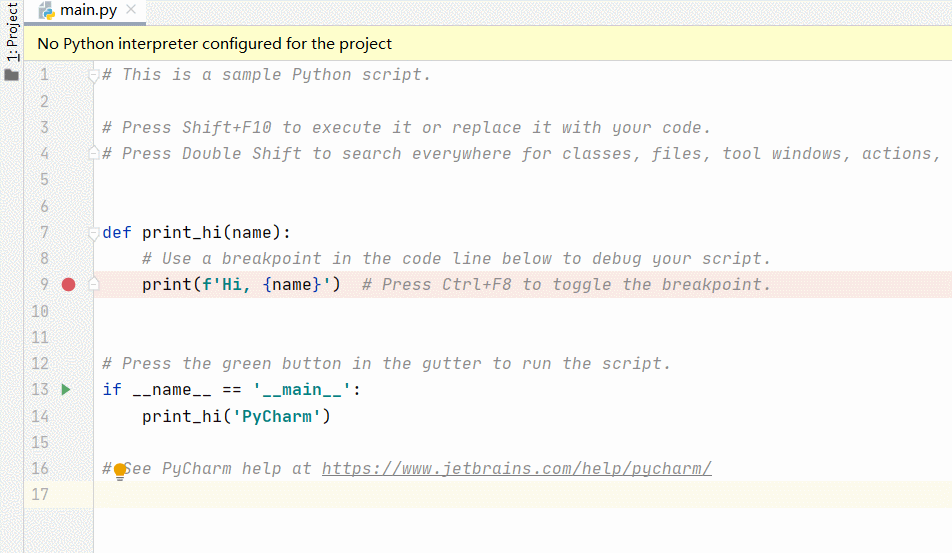Close the main.py tab
The width and height of the screenshot is (952, 553).
pos(131,9)
